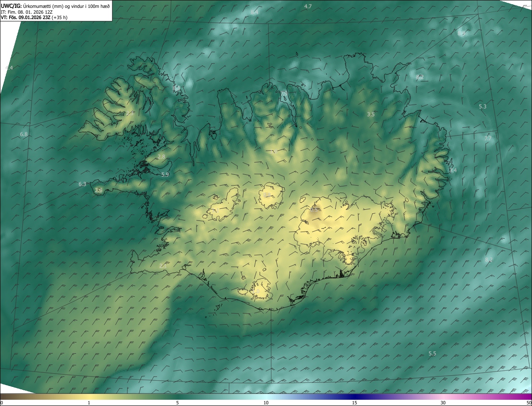Image resolution: width=532 pixels, height=406 pixels.
Task: Click the 3.5 value label on the map
Action: click(x=371, y=114)
